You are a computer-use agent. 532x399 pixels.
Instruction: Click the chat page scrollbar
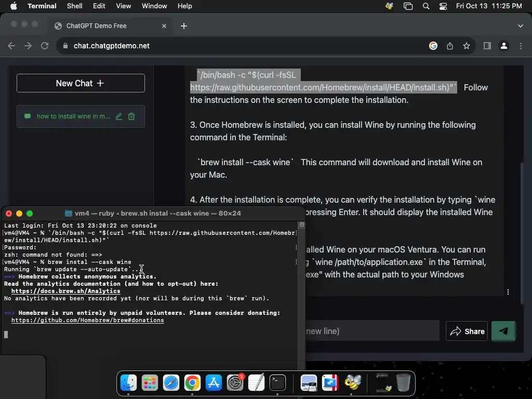point(523,233)
